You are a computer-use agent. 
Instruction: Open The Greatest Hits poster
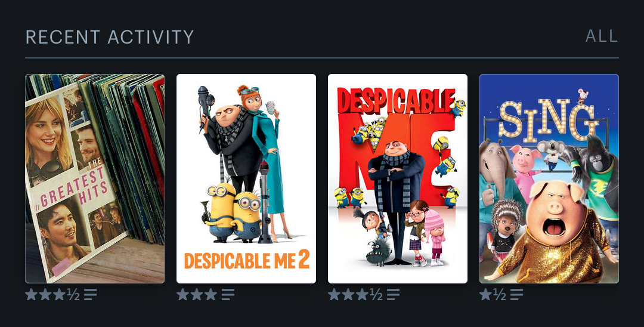tap(95, 178)
